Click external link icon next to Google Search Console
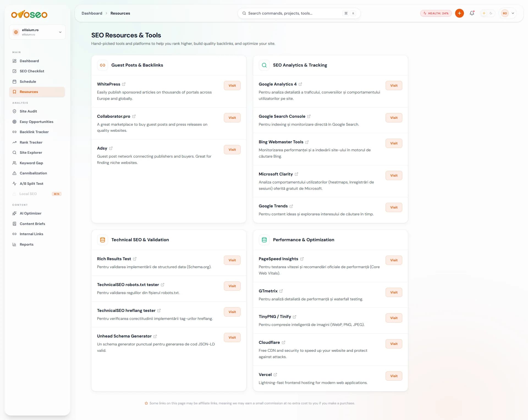 click(309, 116)
